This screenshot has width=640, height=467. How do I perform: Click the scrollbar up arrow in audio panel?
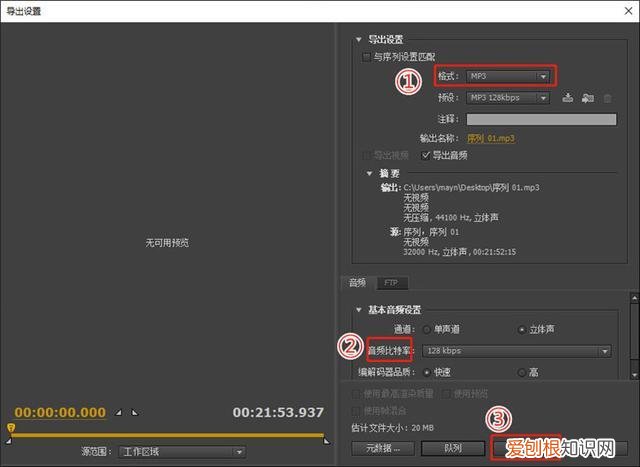634,298
